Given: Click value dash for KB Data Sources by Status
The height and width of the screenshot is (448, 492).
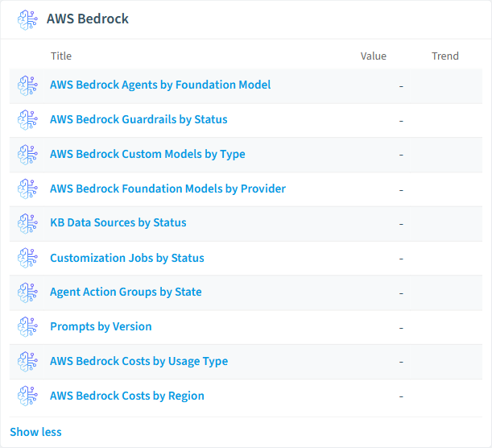Looking at the screenshot, I should [401, 224].
